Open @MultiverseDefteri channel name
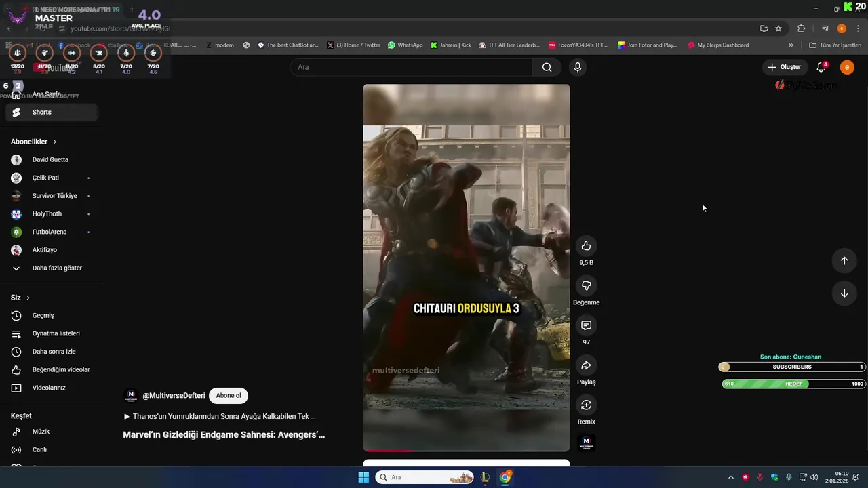The height and width of the screenshot is (488, 868). tap(174, 396)
